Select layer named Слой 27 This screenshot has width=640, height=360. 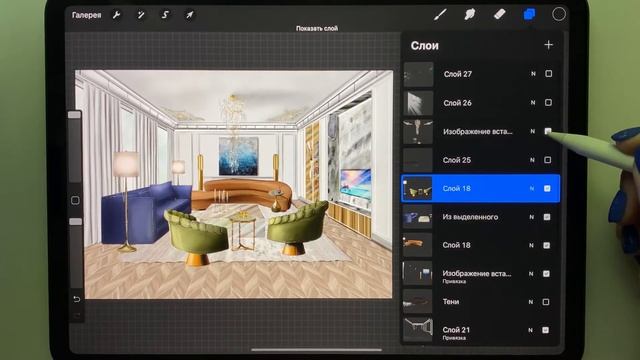(x=458, y=74)
